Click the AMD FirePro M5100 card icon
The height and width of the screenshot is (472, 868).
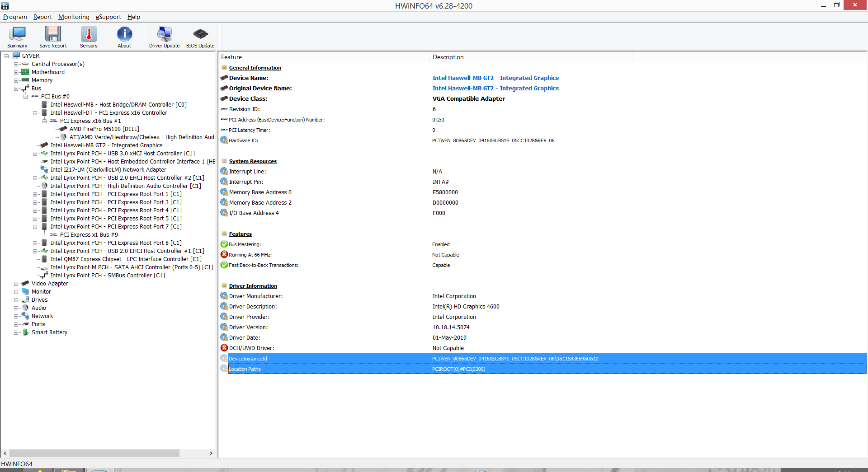(63, 129)
